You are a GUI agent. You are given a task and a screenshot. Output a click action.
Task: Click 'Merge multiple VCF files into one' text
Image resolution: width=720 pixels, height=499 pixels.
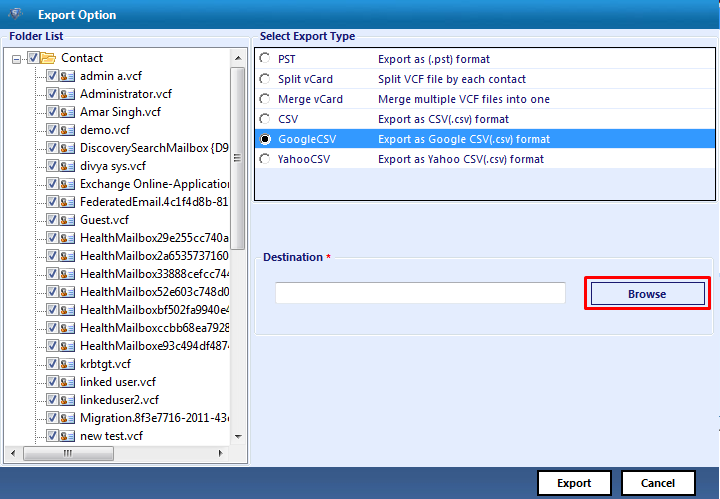point(464,99)
